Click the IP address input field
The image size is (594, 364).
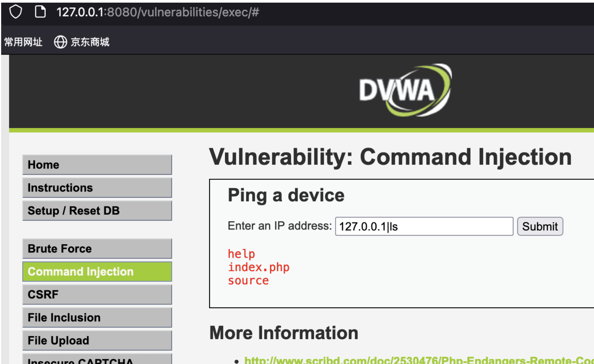point(424,226)
